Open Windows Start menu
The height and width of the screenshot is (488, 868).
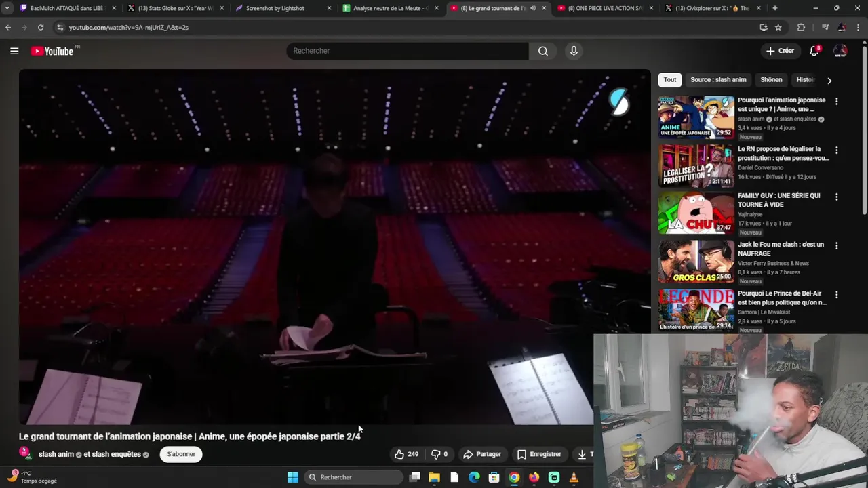point(292,477)
